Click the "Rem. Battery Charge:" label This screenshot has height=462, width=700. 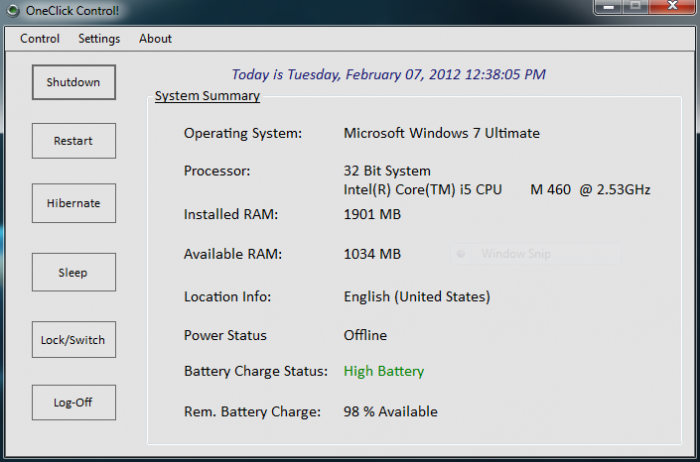pyautogui.click(x=252, y=412)
